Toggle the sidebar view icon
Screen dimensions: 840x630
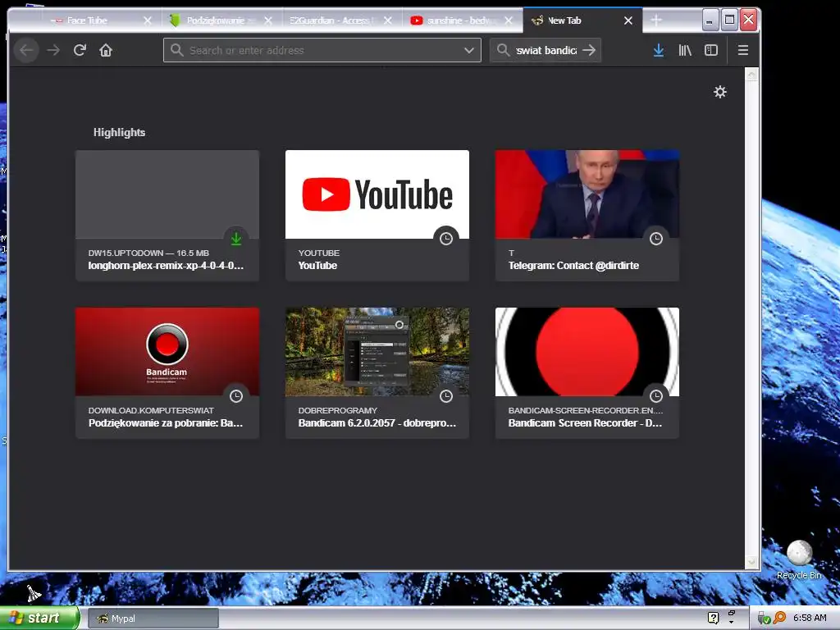coord(711,50)
